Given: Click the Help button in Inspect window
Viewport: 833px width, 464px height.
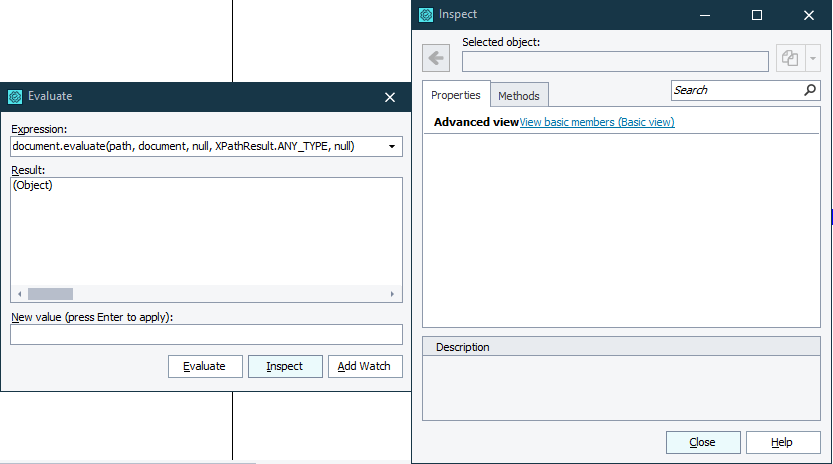Looking at the screenshot, I should pyautogui.click(x=782, y=442).
